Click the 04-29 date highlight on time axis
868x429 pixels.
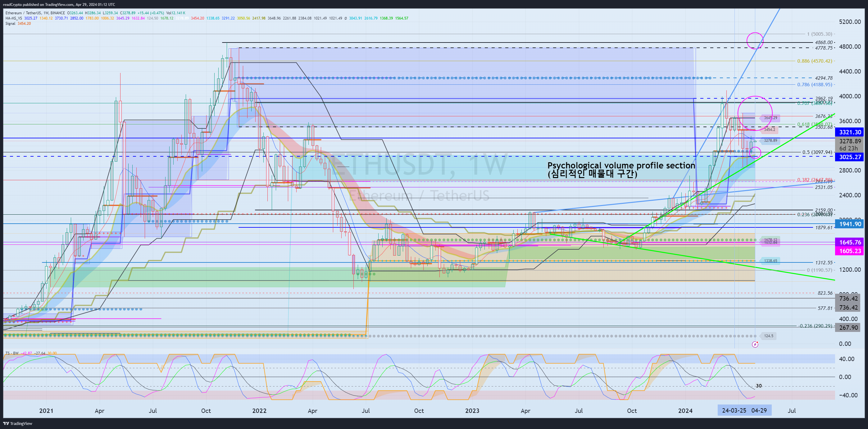759,410
